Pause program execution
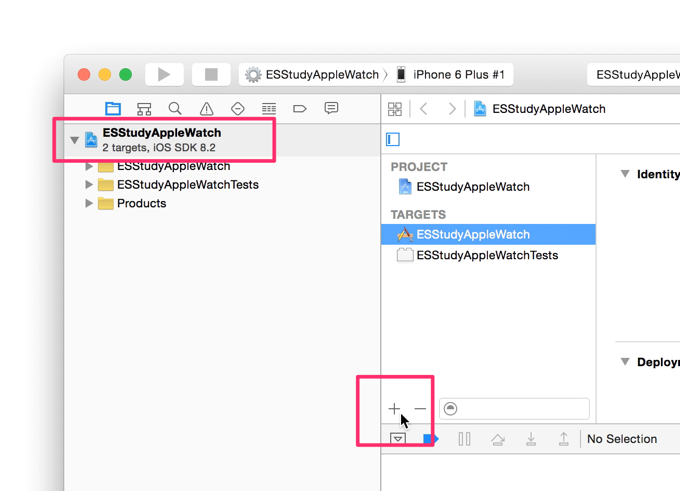680x491 pixels. point(464,439)
